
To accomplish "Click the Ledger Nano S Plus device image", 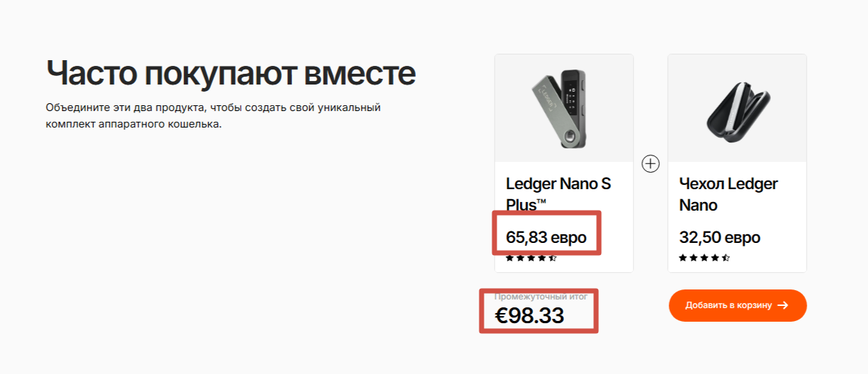I will pos(563,107).
